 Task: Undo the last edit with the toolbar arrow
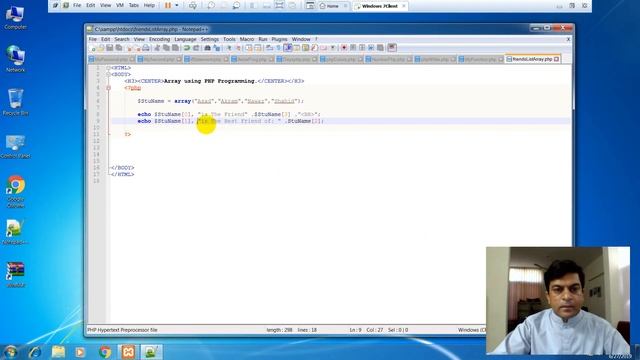(187, 48)
